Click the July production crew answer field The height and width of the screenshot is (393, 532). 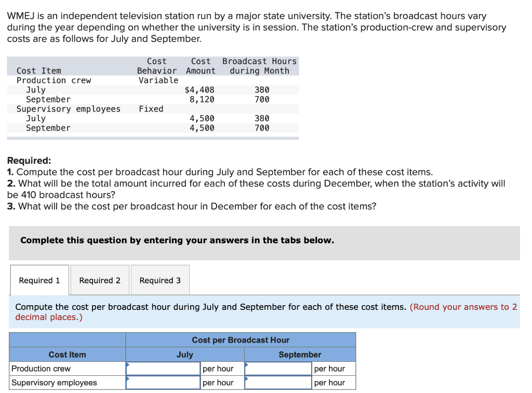(163, 368)
